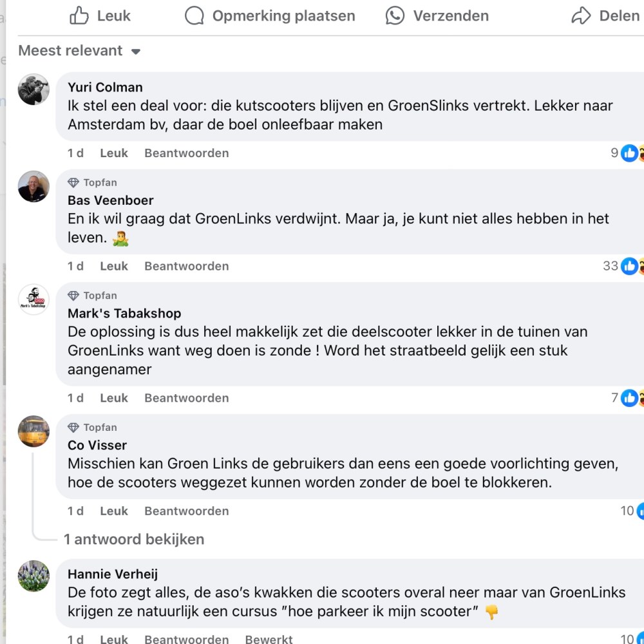Expand 1 antwoord bekijken under Co Visser
Viewport: 644px width, 644px height.
pyautogui.click(x=134, y=539)
